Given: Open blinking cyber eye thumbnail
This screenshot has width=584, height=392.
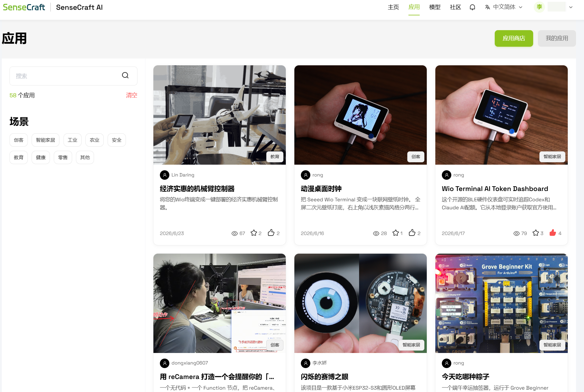Looking at the screenshot, I should 361,303.
